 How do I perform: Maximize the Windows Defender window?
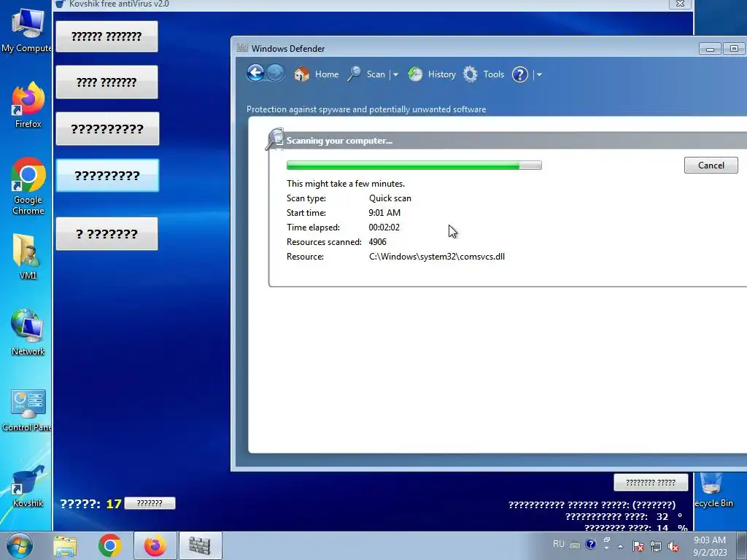(734, 49)
